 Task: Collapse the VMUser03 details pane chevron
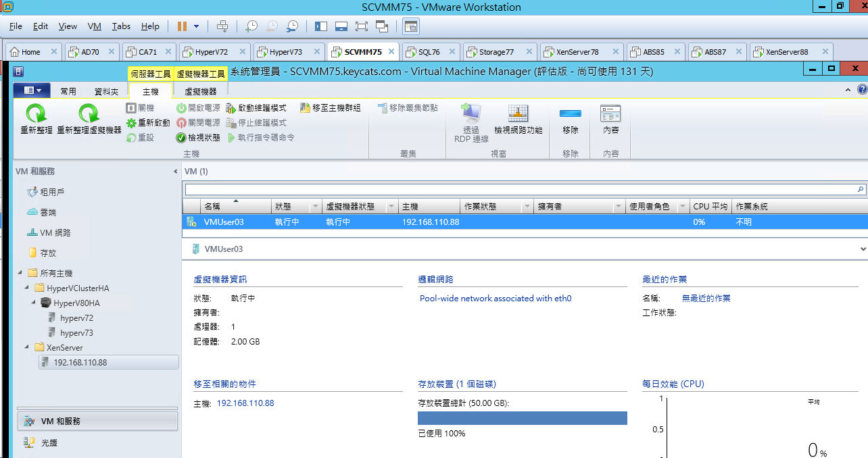[863, 249]
